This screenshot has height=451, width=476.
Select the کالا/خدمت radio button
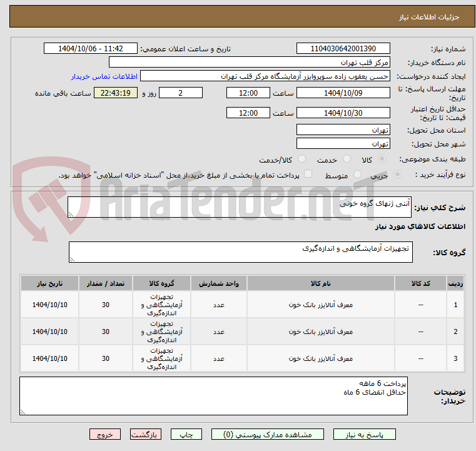tap(301, 159)
